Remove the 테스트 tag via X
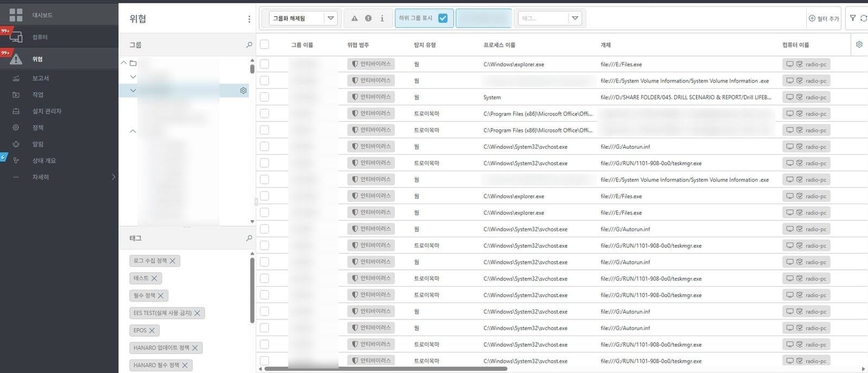The width and height of the screenshot is (868, 373). [x=154, y=278]
